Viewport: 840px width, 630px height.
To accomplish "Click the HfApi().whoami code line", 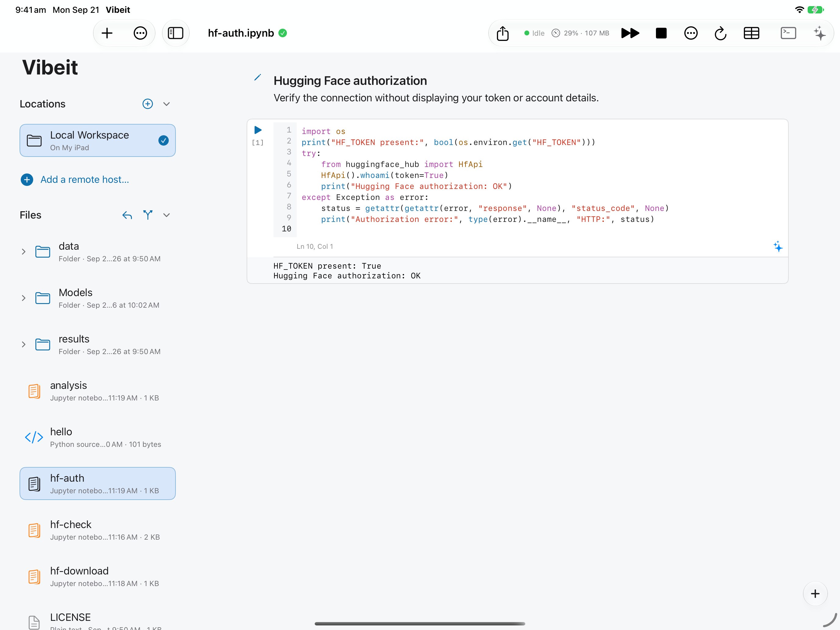I will coord(384,175).
